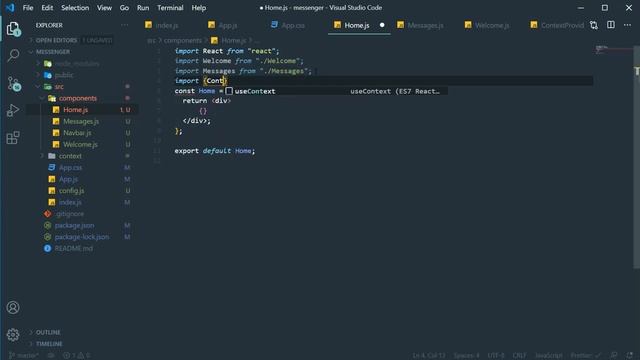Collapse the src folder

(x=59, y=87)
